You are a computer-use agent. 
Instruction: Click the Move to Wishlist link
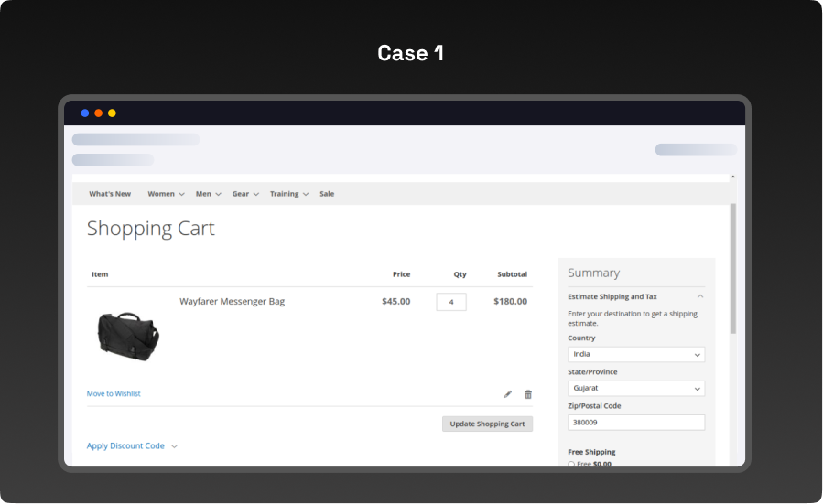114,394
